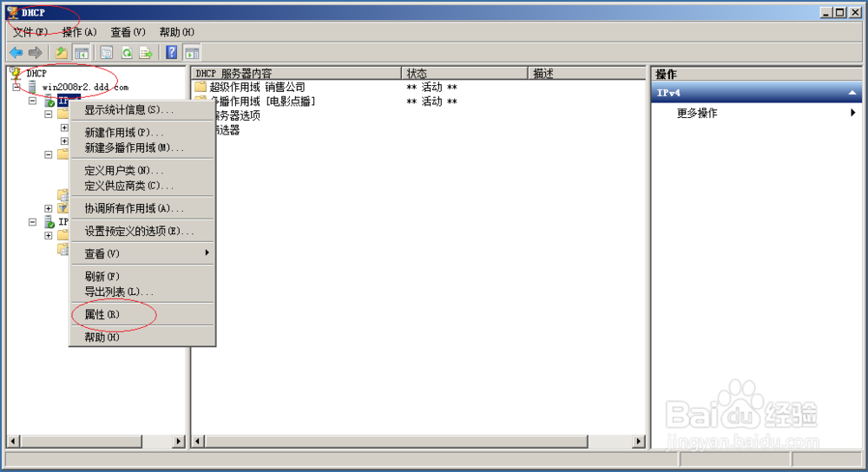868x472 pixels.
Task: Click the IPv6 server icon with green check
Action: (x=49, y=222)
